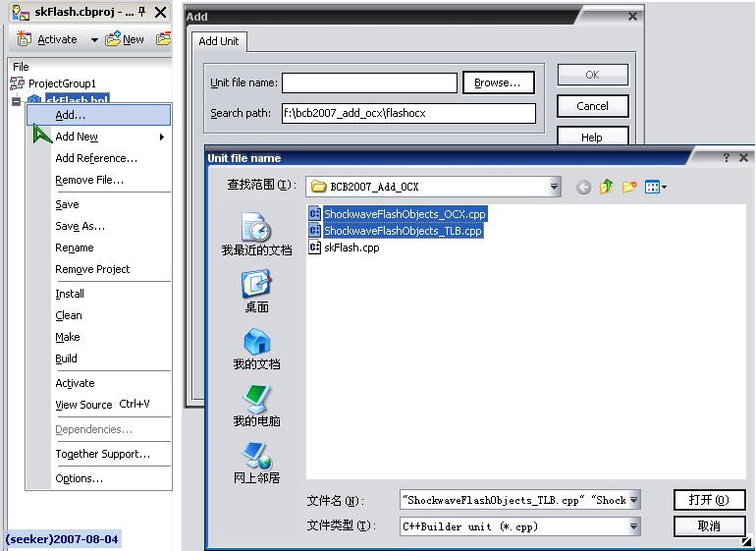Viewport: 756px width, 551px height.
Task: Pin the skFlash.cbproj panel
Action: tap(141, 12)
